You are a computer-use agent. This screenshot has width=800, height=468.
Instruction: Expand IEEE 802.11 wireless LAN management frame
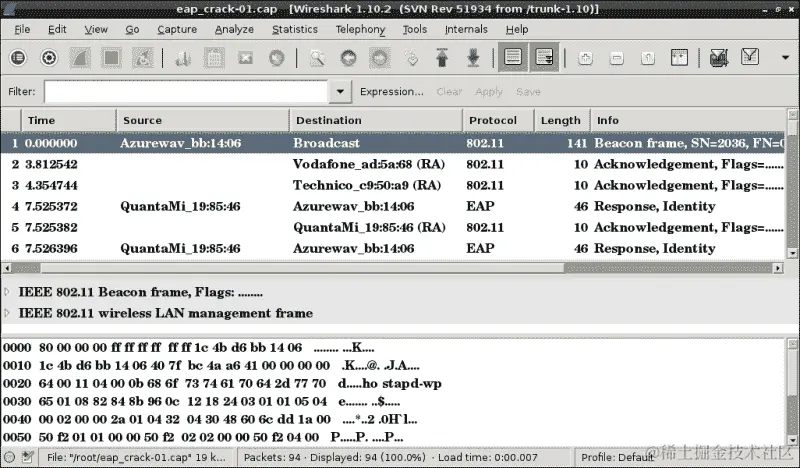tap(7, 313)
